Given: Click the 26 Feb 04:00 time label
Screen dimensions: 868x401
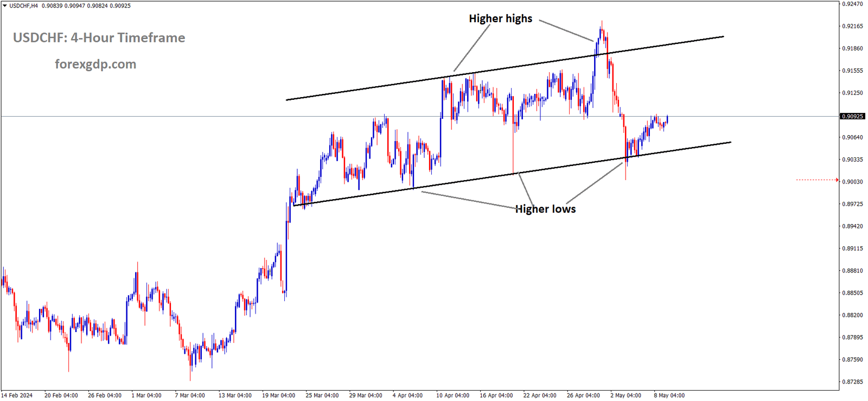Looking at the screenshot, I should pos(105,396).
